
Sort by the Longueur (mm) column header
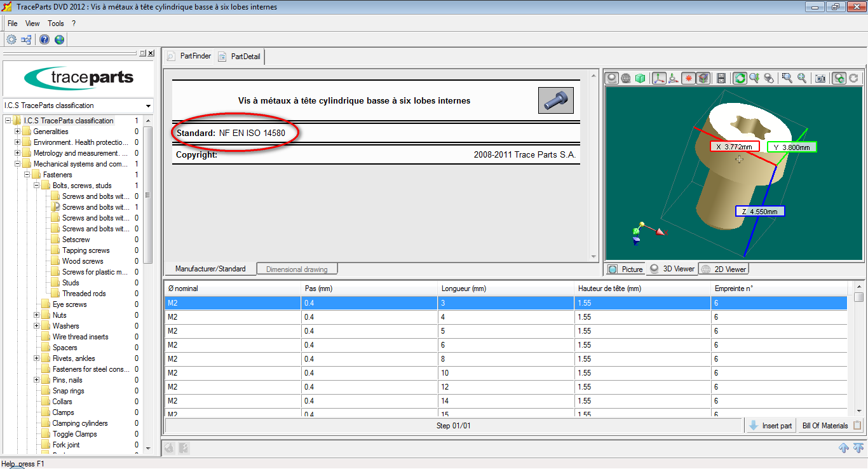coord(506,289)
